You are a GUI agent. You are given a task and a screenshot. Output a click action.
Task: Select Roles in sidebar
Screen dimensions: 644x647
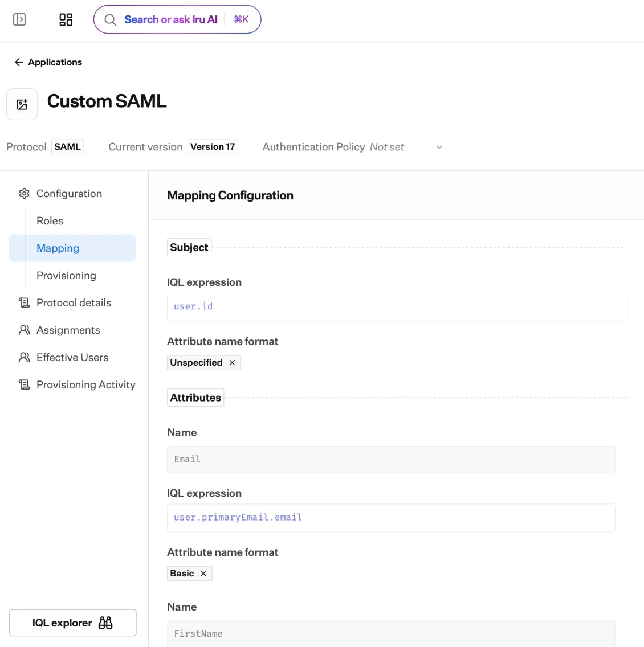50,221
